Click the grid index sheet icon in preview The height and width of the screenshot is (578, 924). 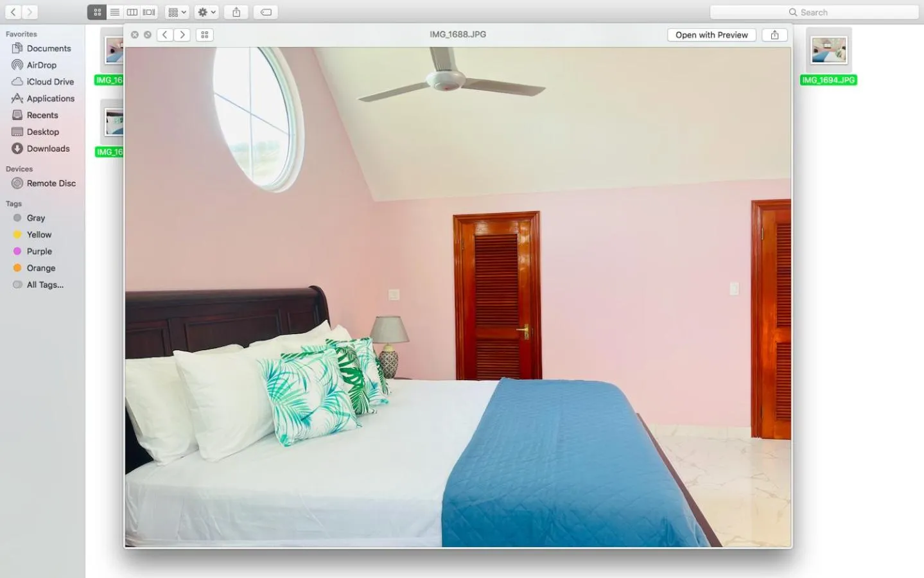[204, 35]
